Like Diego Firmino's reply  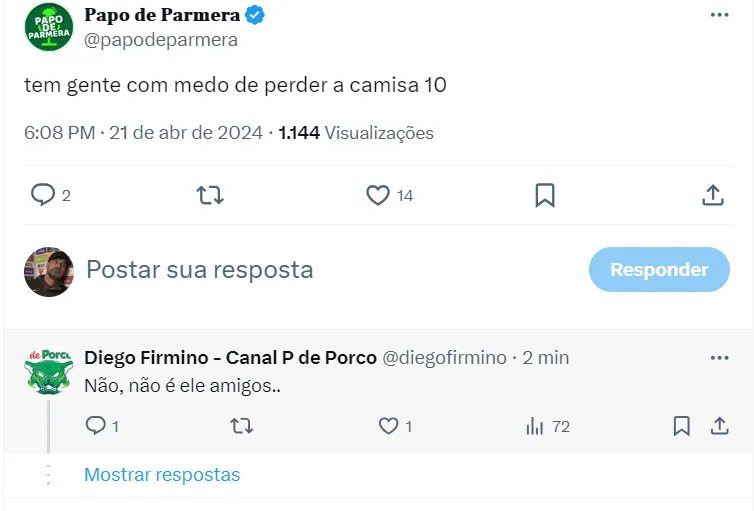pos(389,426)
